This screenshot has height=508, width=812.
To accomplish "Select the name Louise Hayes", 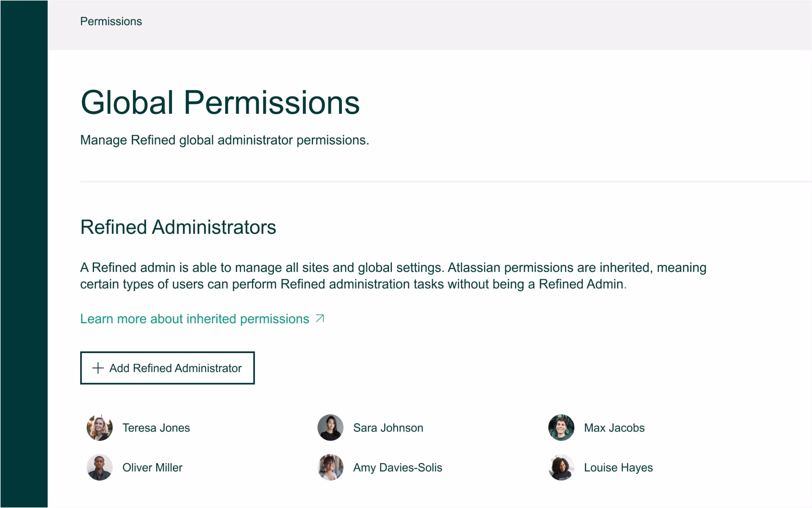I will 618,468.
